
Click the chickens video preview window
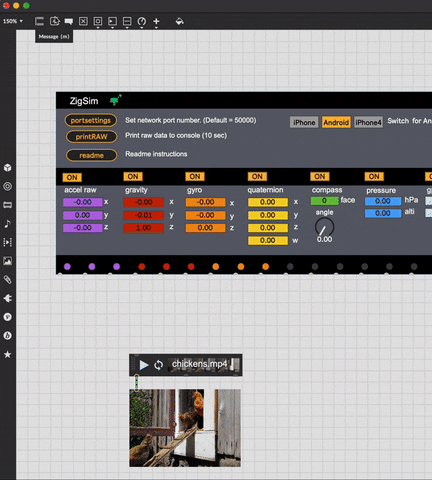[x=185, y=428]
